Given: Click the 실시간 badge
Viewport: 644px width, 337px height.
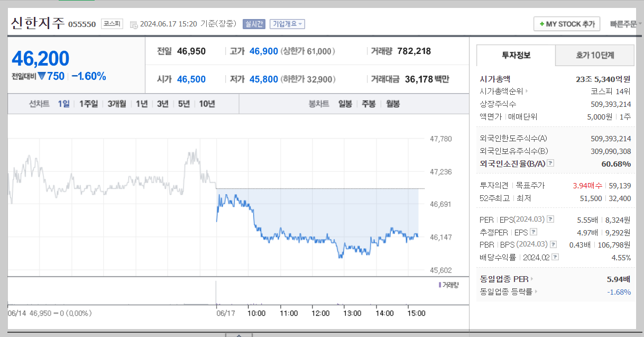Looking at the screenshot, I should point(253,24).
